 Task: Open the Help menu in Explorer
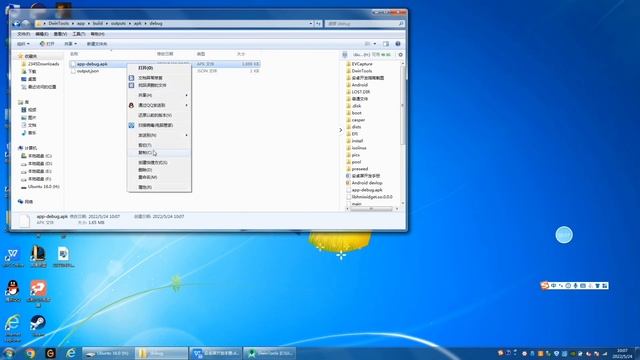[98, 34]
